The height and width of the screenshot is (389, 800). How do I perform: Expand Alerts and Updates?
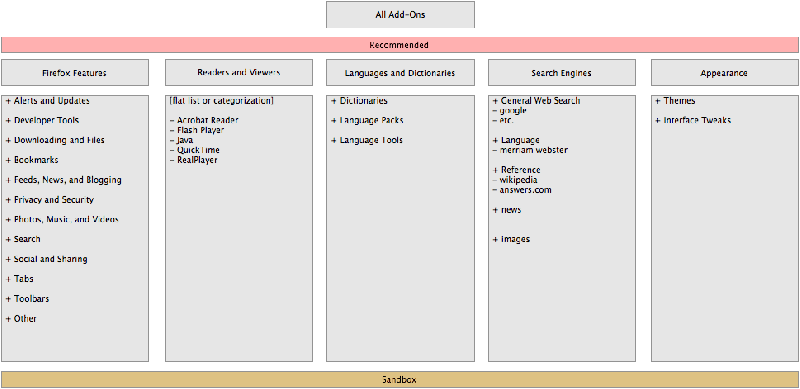click(48, 101)
